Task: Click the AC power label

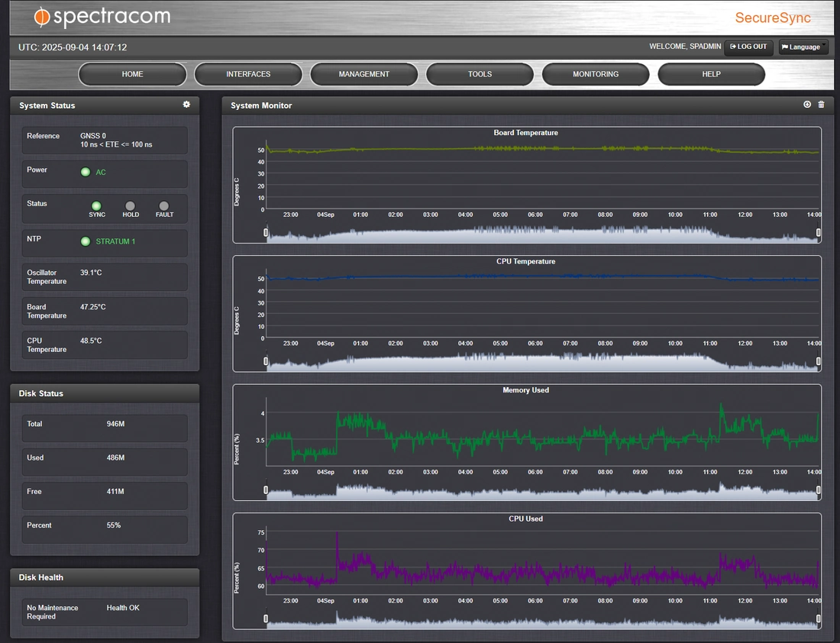Action: [101, 172]
